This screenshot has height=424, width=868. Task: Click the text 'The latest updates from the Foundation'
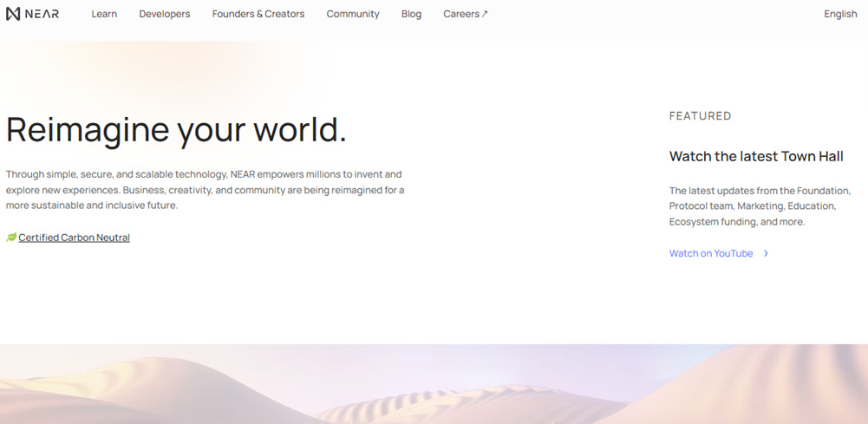pos(760,191)
